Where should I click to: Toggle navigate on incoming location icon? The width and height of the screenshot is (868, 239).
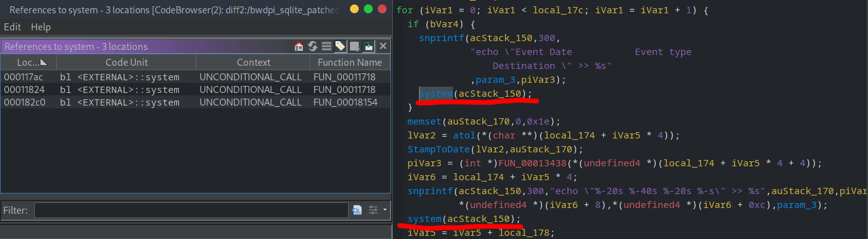368,47
